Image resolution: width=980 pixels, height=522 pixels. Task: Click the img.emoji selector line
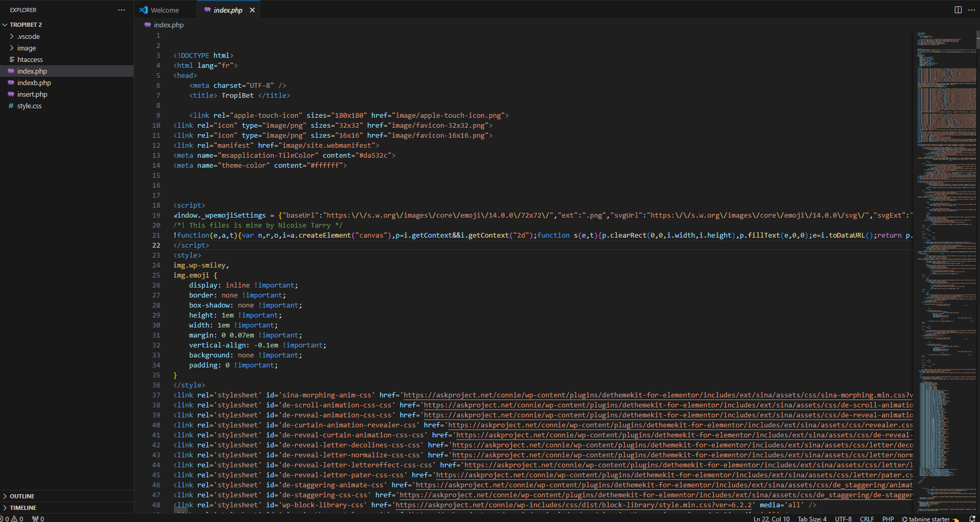tap(195, 275)
